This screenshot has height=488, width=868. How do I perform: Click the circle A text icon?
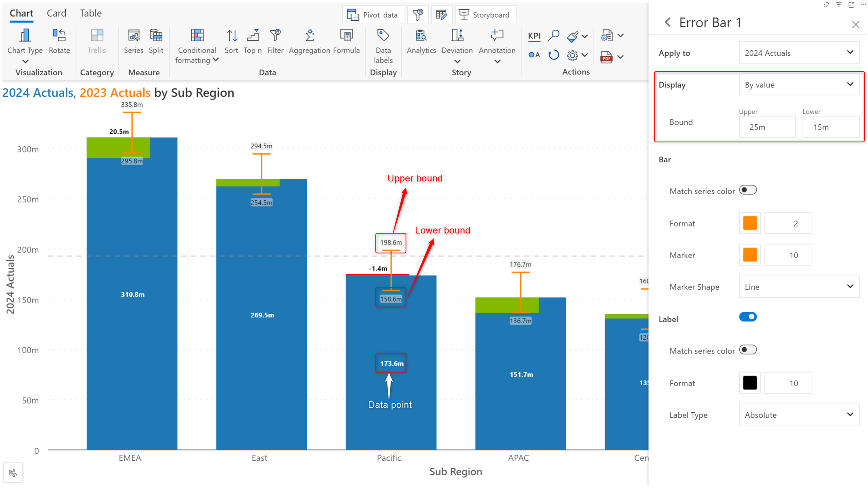(534, 55)
